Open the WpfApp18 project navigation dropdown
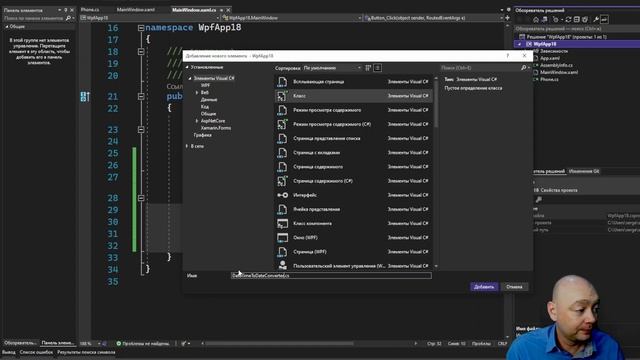Screen dimensions: 640x360 point(150,18)
